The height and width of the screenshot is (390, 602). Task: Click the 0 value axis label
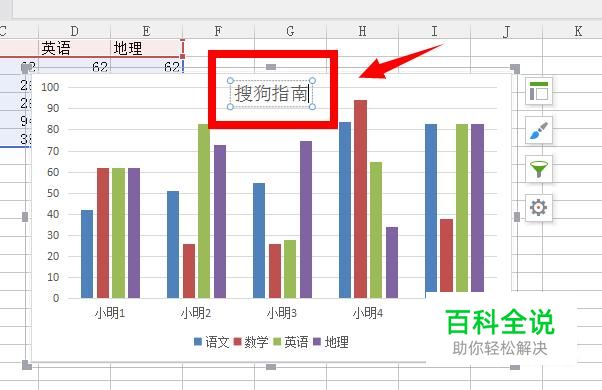coord(56,298)
